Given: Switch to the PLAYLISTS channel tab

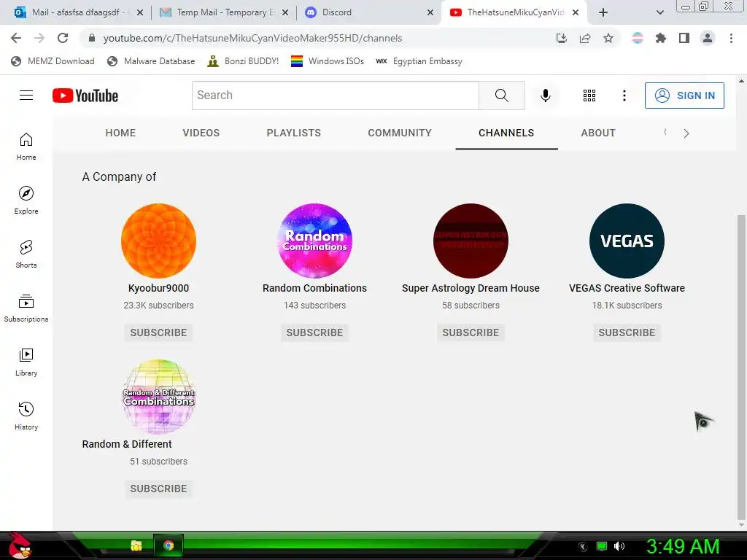Looking at the screenshot, I should (293, 133).
